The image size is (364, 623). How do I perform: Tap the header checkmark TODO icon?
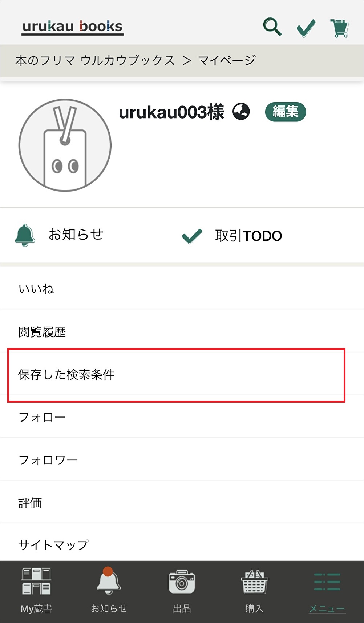[306, 28]
